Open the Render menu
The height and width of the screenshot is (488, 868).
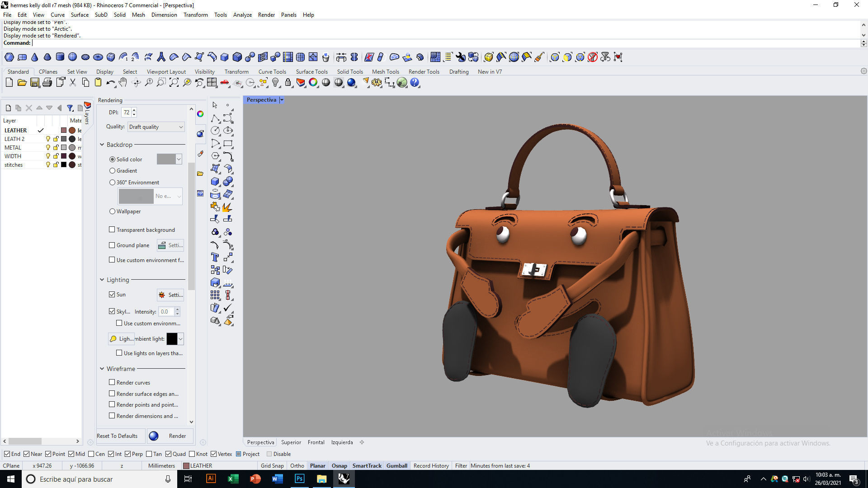266,15
